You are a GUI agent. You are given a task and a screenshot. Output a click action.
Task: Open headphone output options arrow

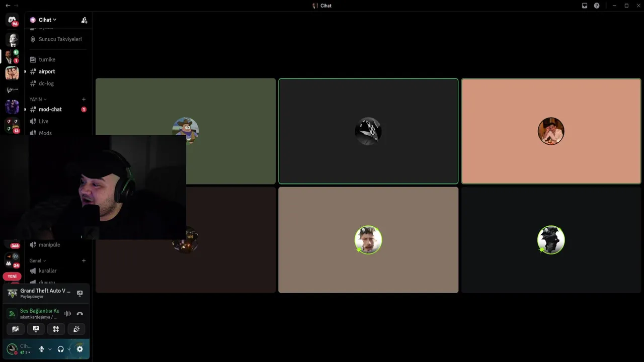pos(69,349)
